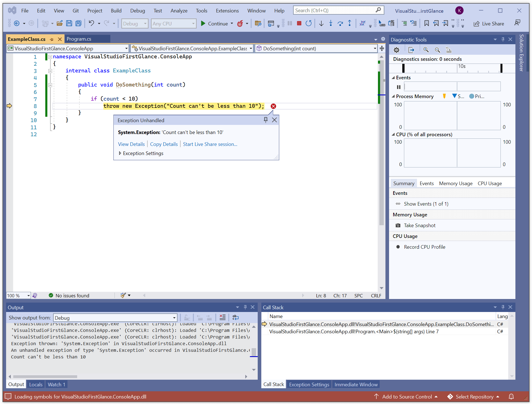Click Zoom In in Diagnostic Tools
The image size is (532, 404).
[426, 50]
